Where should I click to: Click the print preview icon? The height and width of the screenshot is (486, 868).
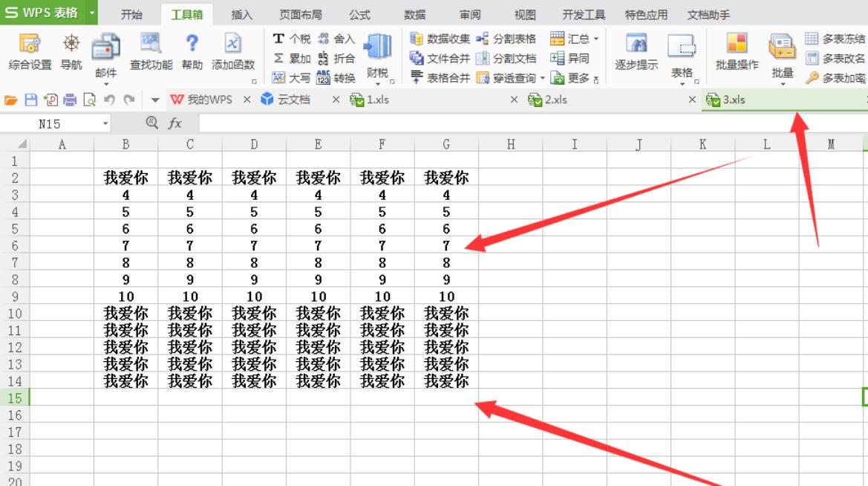[89, 100]
